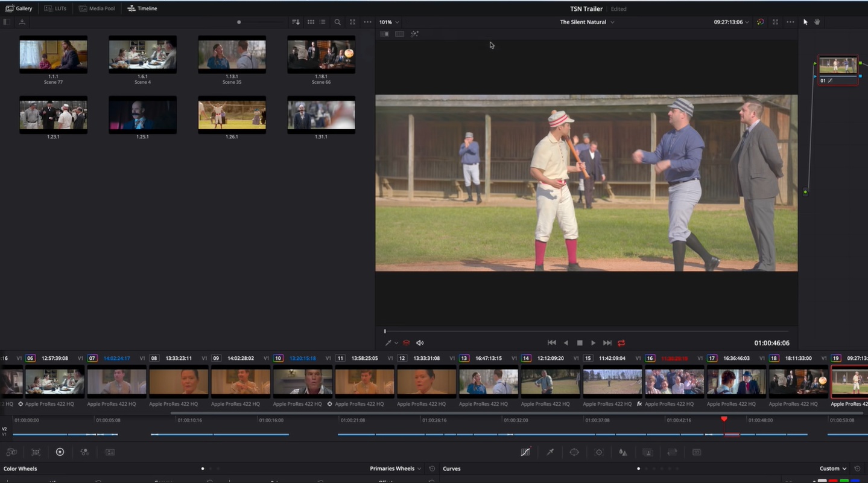Open the Power Windows palette

(574, 452)
